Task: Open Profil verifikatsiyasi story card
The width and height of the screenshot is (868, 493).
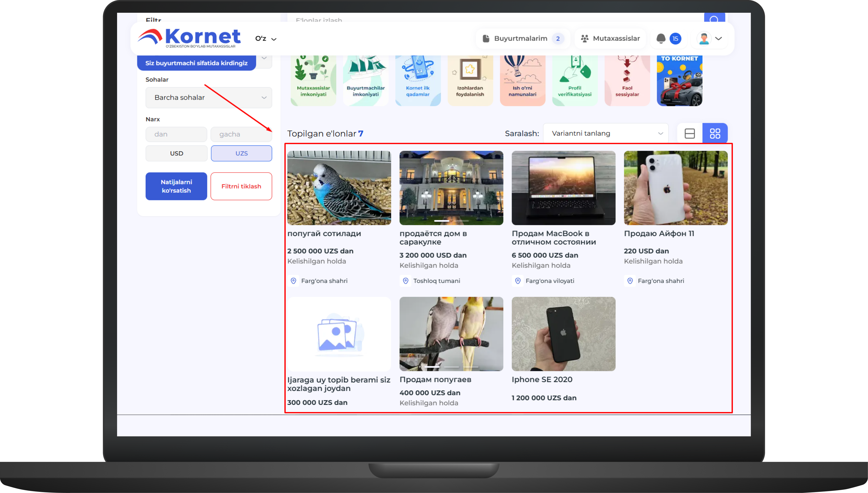Action: (574, 81)
